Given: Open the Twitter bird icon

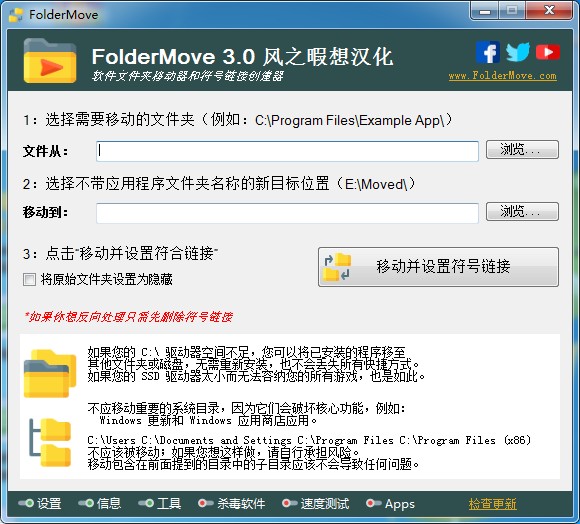Looking at the screenshot, I should click(517, 52).
